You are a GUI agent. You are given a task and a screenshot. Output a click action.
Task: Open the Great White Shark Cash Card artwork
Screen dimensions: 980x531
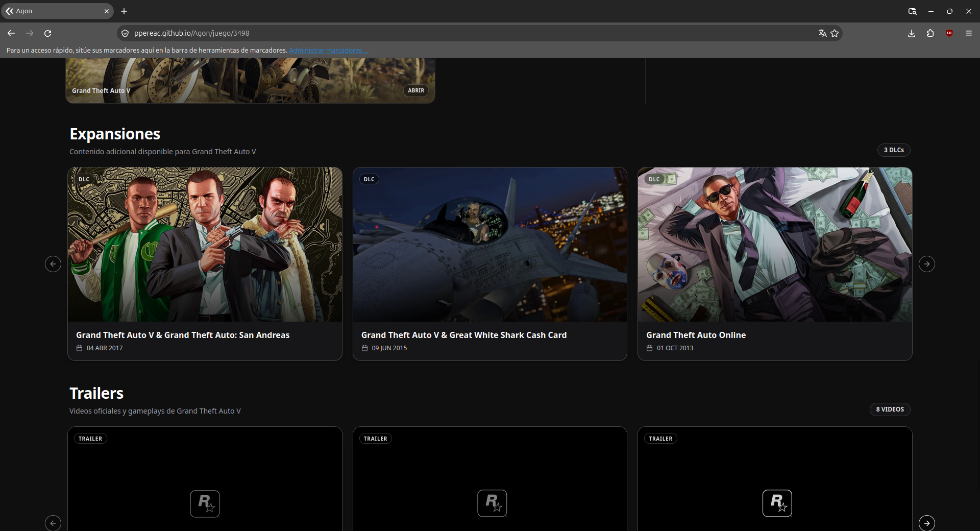[490, 245]
